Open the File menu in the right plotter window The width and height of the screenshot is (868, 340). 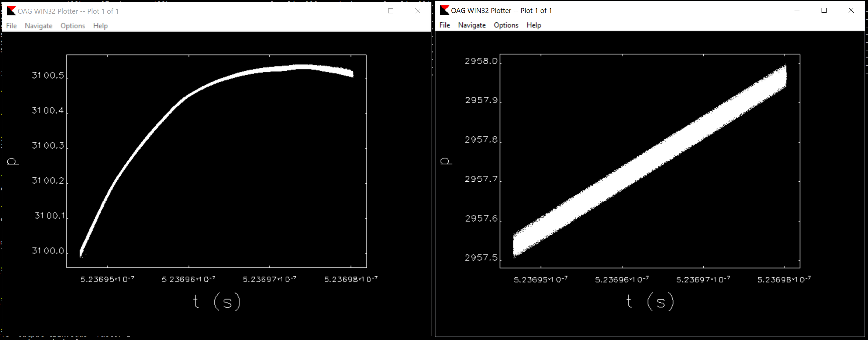pos(444,25)
